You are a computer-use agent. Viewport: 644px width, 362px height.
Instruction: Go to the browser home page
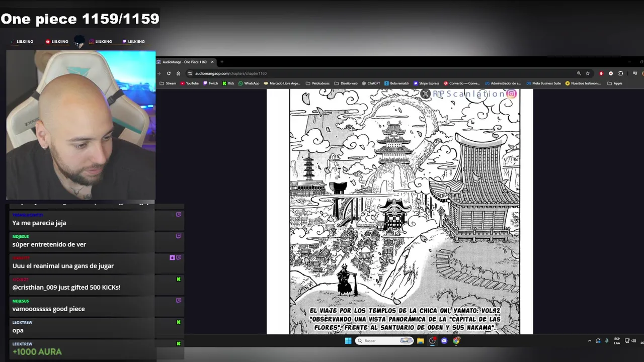178,73
